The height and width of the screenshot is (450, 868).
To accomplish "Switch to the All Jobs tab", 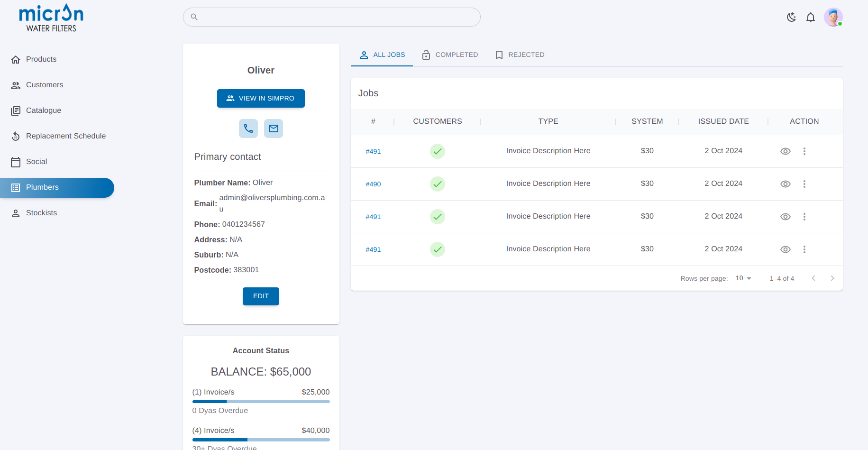I will (382, 55).
